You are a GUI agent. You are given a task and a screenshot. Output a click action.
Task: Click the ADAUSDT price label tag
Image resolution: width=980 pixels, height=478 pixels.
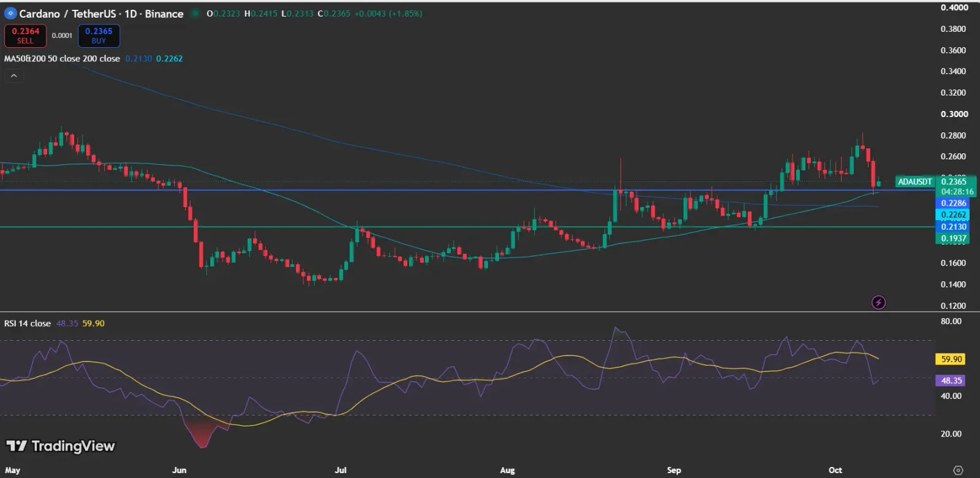pos(915,181)
